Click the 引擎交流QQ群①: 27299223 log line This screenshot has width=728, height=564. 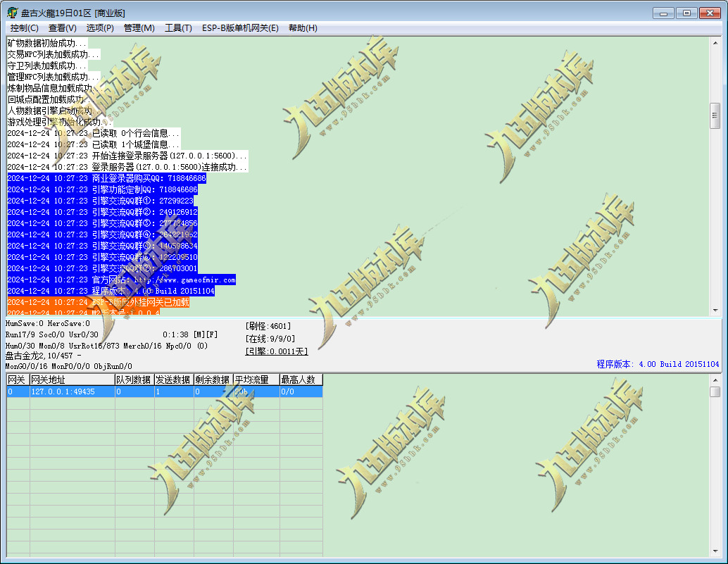click(x=101, y=201)
